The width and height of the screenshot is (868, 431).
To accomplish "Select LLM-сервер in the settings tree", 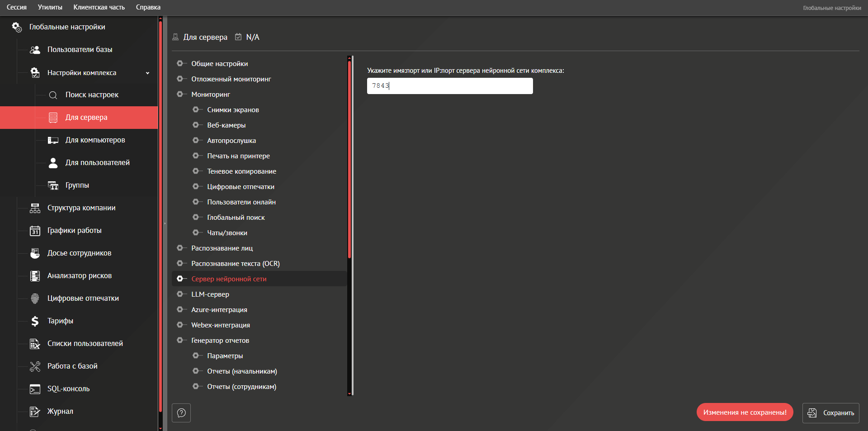I will (x=210, y=294).
